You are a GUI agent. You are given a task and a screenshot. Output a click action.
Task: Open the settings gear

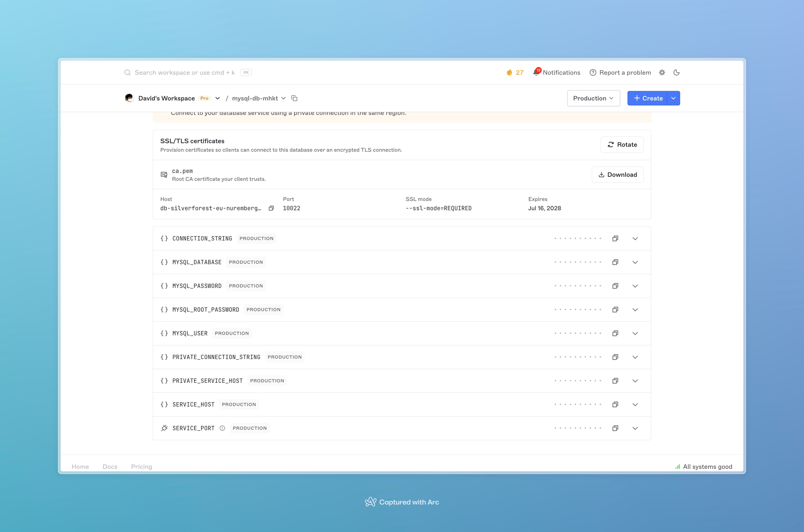662,72
